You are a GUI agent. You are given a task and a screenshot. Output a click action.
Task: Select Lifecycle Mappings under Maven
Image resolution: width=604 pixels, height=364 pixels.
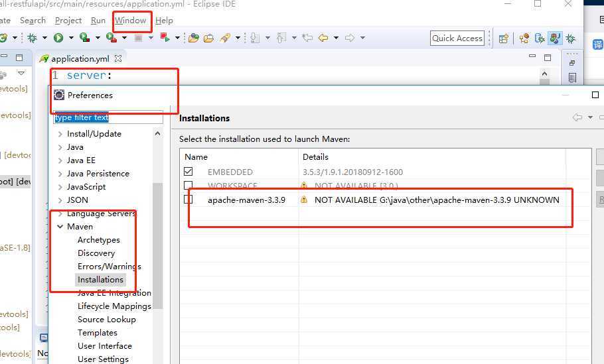(x=114, y=306)
